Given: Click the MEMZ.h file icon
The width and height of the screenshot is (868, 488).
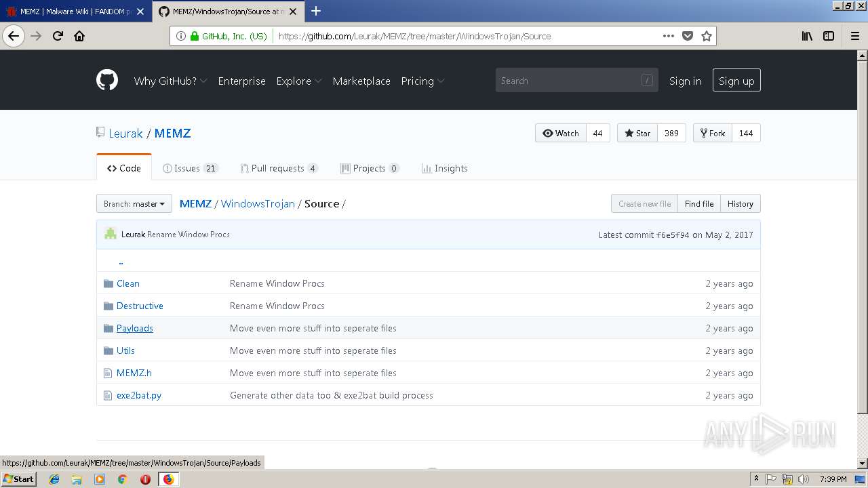Looking at the screenshot, I should (x=108, y=373).
